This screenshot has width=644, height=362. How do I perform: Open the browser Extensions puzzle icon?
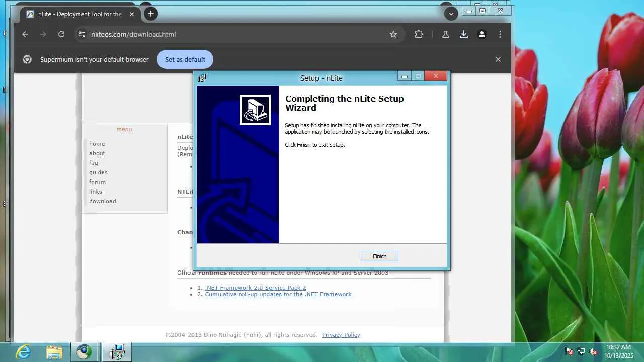(419, 34)
